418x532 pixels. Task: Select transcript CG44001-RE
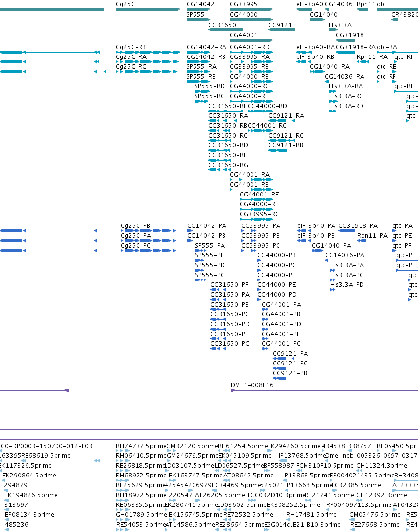259,195
